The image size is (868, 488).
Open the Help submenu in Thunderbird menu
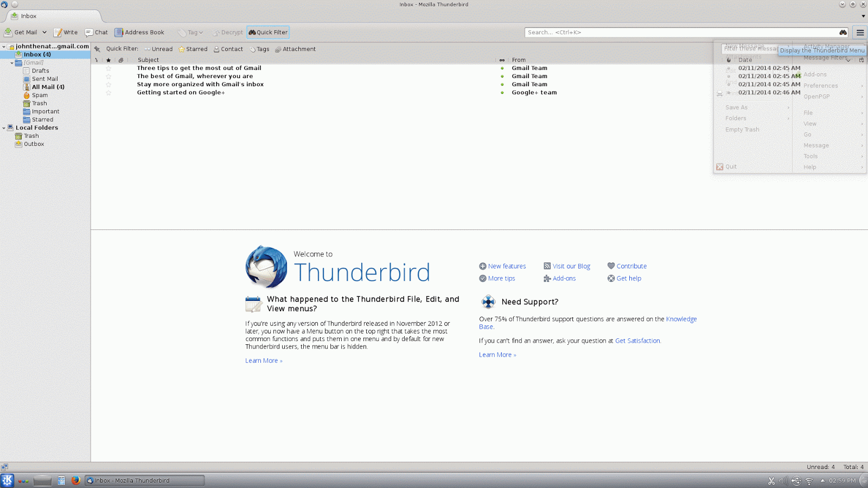(810, 167)
